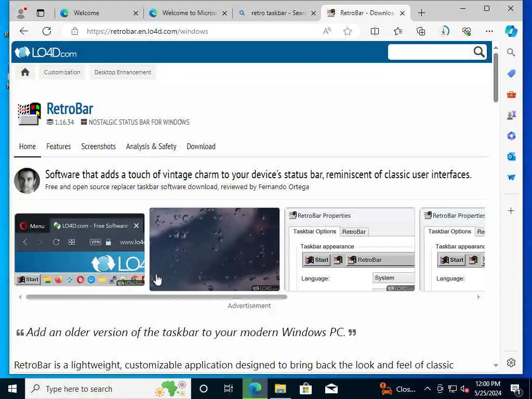Open Mail app from taskbar
532x399 pixels.
pyautogui.click(x=331, y=389)
